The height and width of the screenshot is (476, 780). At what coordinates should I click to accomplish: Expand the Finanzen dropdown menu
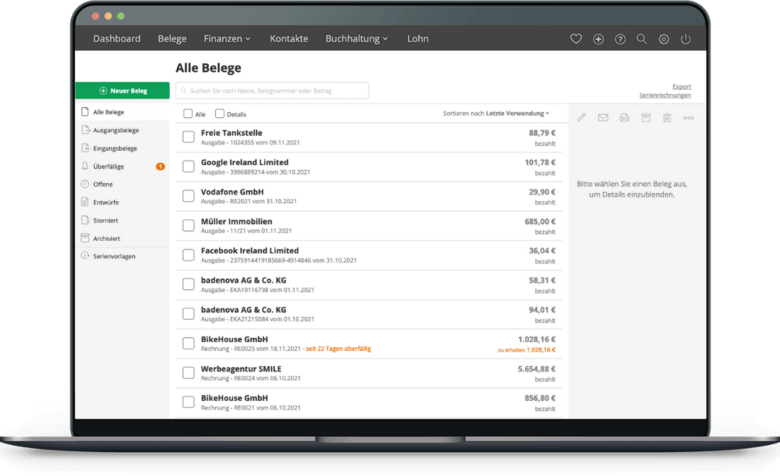227,39
